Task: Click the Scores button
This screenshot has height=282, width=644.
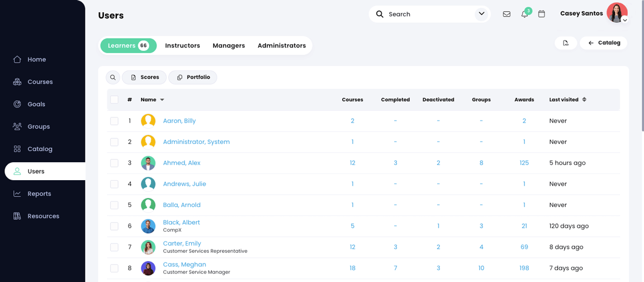Action: point(144,77)
